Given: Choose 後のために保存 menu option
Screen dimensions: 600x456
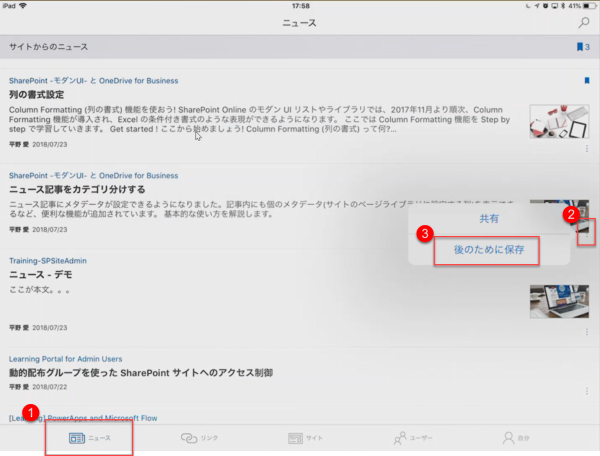Looking at the screenshot, I should point(489,250).
